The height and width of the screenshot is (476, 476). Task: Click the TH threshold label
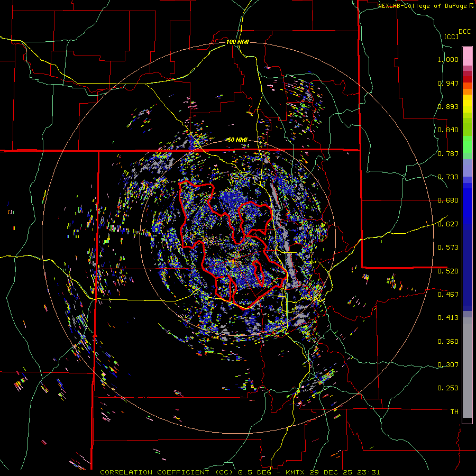[454, 411]
